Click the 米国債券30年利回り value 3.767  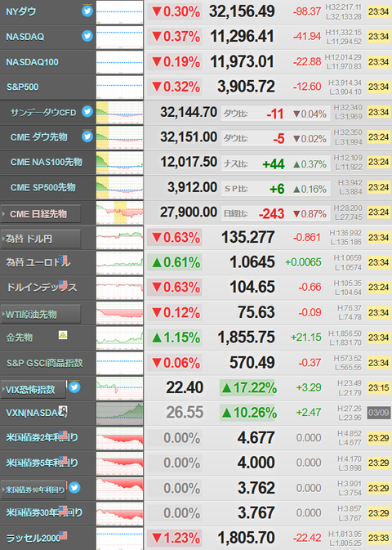pos(256,513)
